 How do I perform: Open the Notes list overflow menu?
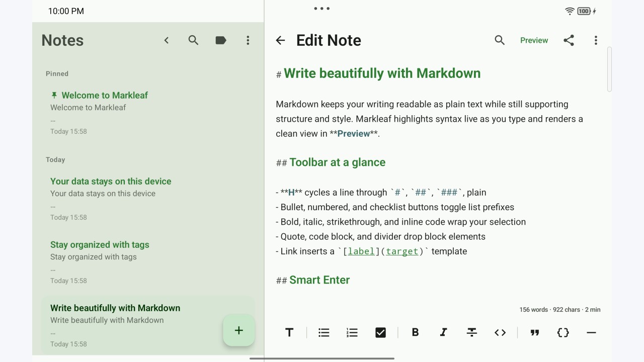248,40
